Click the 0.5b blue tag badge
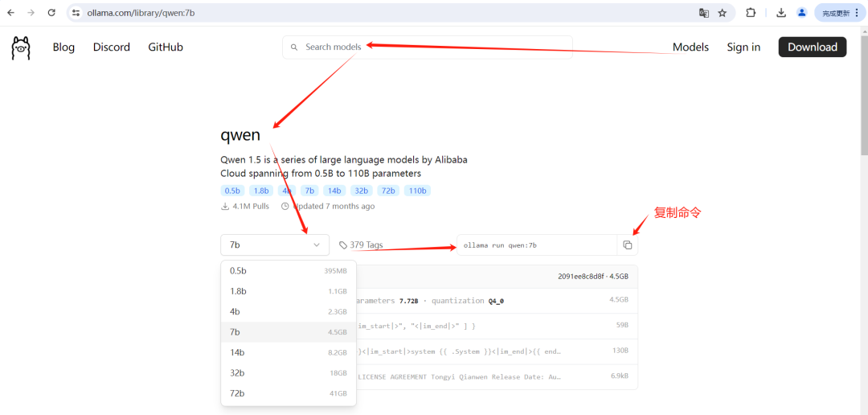The width and height of the screenshot is (868, 415). (232, 191)
